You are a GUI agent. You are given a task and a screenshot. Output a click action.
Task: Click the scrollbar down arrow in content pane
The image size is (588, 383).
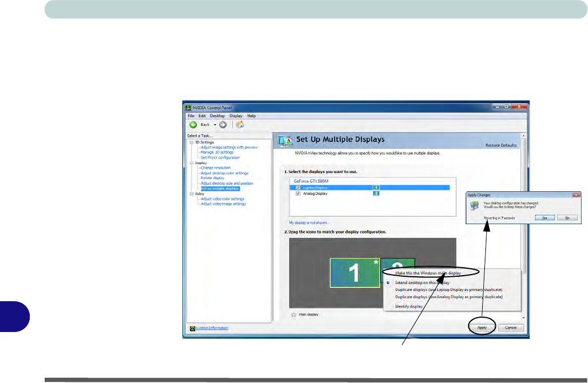(x=524, y=318)
